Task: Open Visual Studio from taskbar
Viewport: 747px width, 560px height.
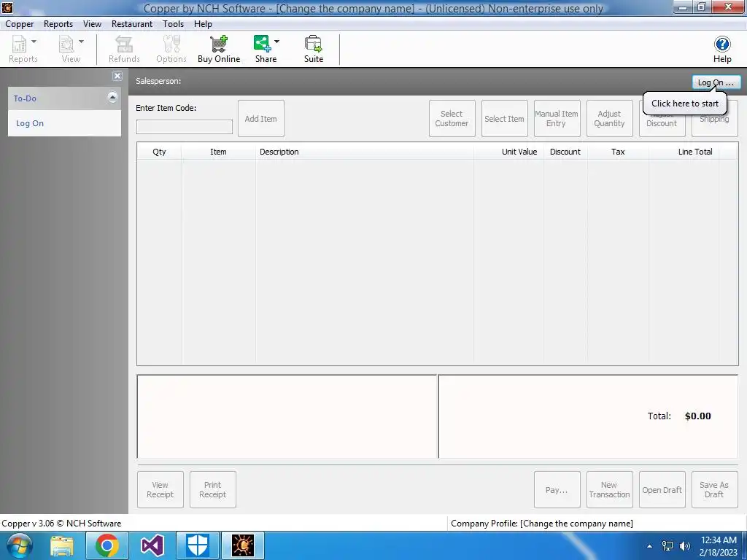Action: [x=152, y=545]
